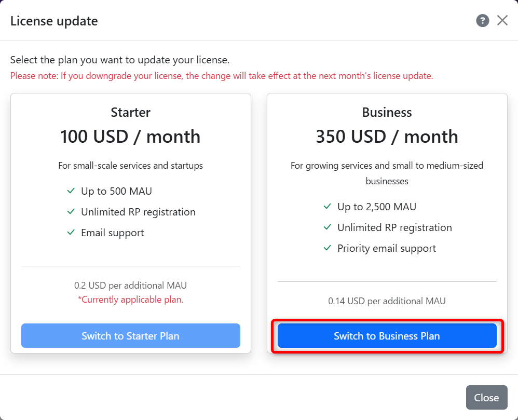The height and width of the screenshot is (420, 518).
Task: Choose Switch to Business Plan
Action: click(x=387, y=336)
